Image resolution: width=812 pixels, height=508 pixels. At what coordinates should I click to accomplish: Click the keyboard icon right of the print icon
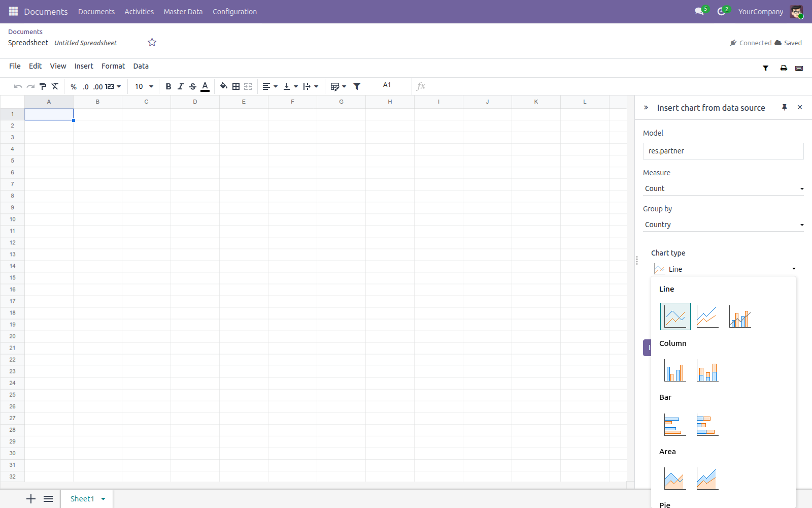(799, 68)
